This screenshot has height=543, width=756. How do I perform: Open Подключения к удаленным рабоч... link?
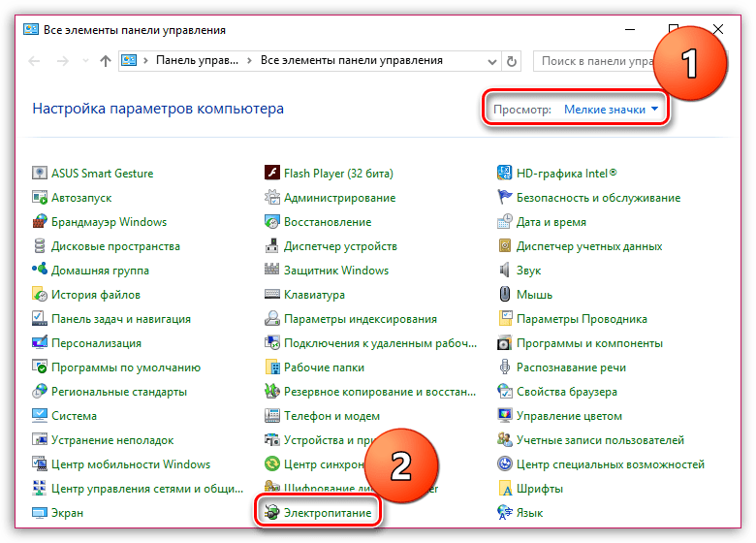click(x=380, y=343)
